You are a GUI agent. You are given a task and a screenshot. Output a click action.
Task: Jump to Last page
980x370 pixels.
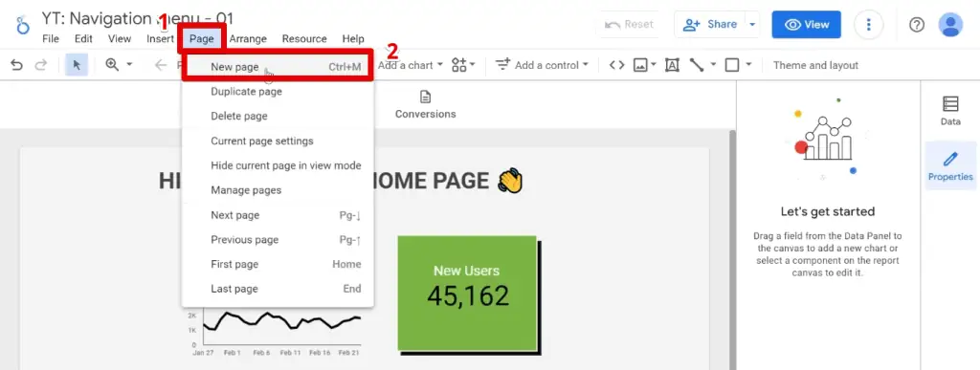coord(278,289)
